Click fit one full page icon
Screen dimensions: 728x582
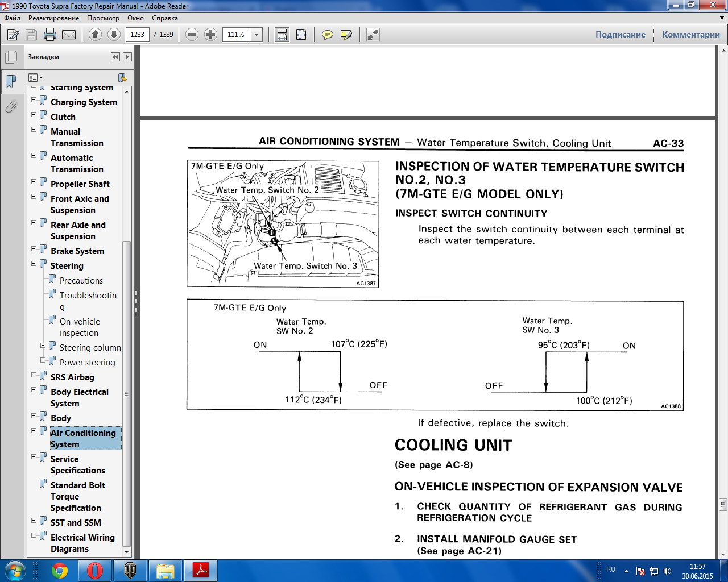tap(301, 35)
